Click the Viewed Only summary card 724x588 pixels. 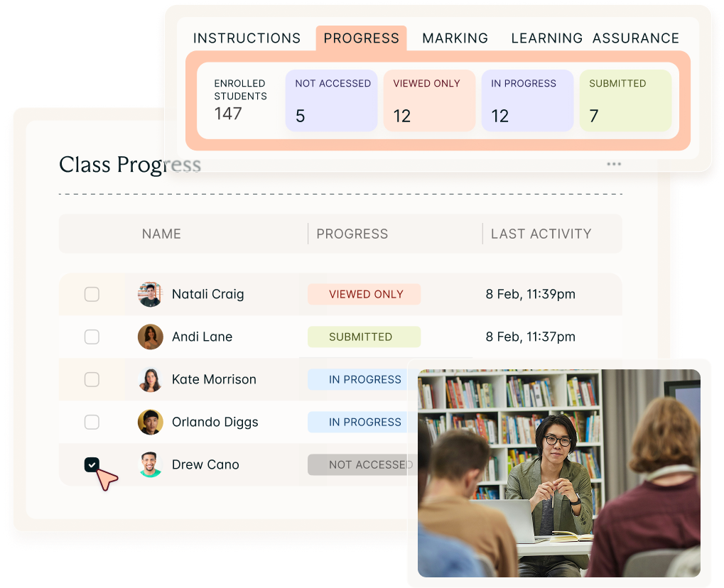(429, 100)
